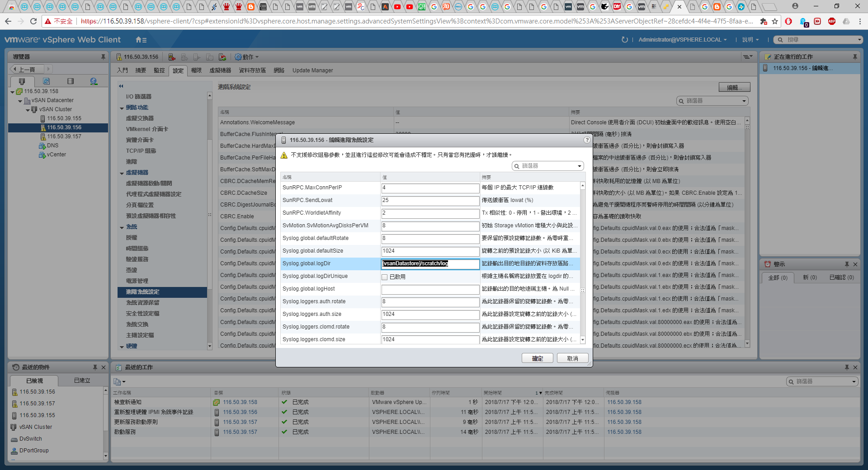
Task: Open DvSwitch in recent objects
Action: tap(30, 439)
